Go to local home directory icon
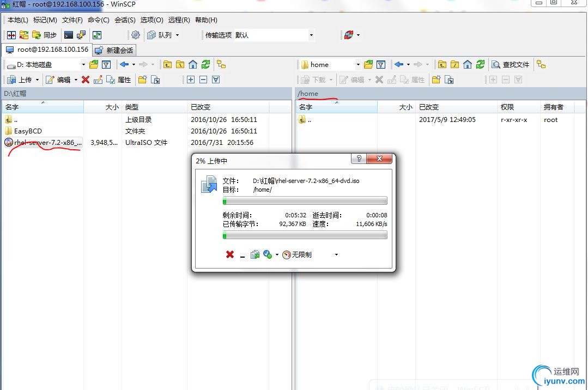 [x=193, y=64]
